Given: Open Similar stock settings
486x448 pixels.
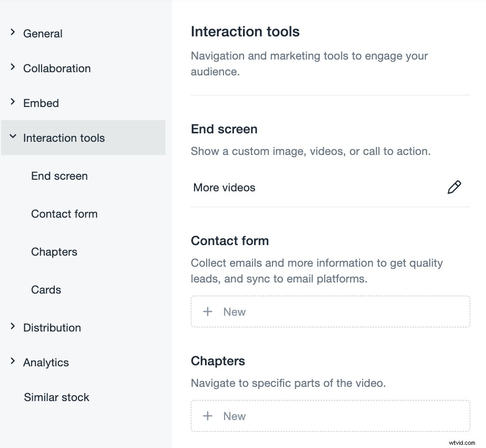Looking at the screenshot, I should coord(56,397).
